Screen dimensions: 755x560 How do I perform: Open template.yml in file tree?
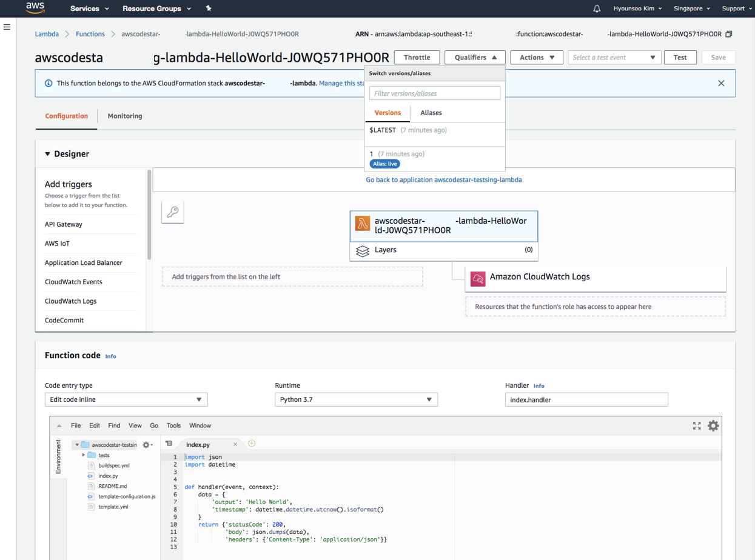pos(113,507)
